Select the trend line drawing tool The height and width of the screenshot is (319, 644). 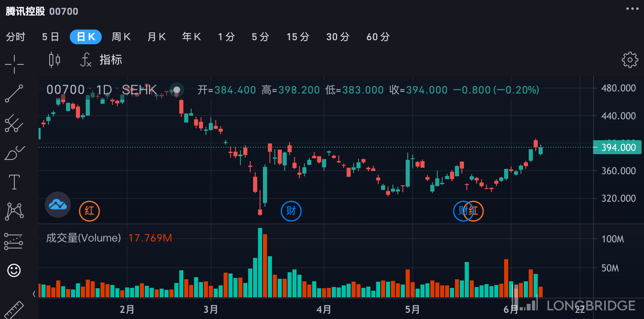14,93
